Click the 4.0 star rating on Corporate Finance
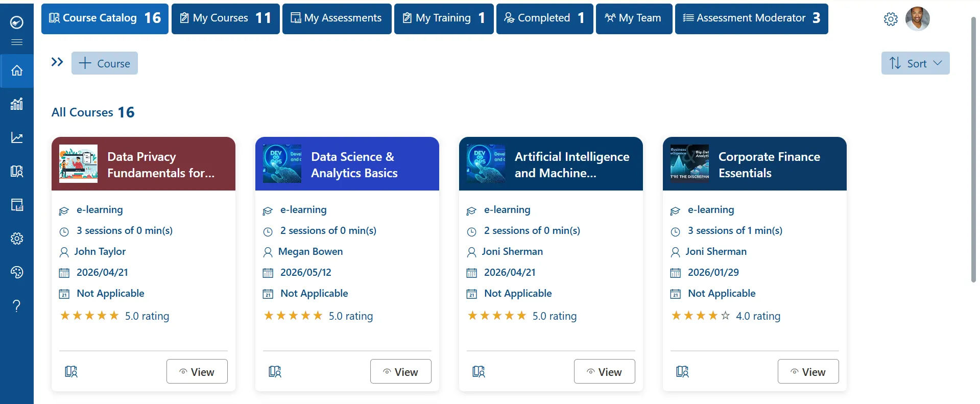 click(x=701, y=316)
